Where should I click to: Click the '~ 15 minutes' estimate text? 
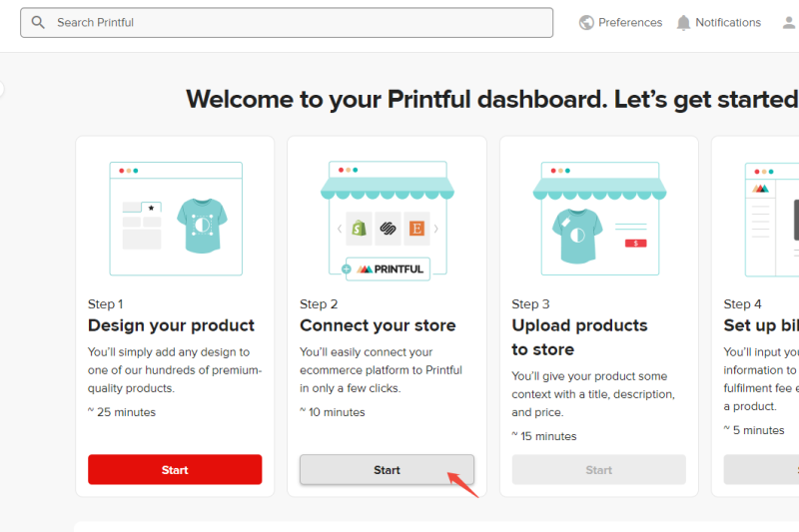point(544,436)
